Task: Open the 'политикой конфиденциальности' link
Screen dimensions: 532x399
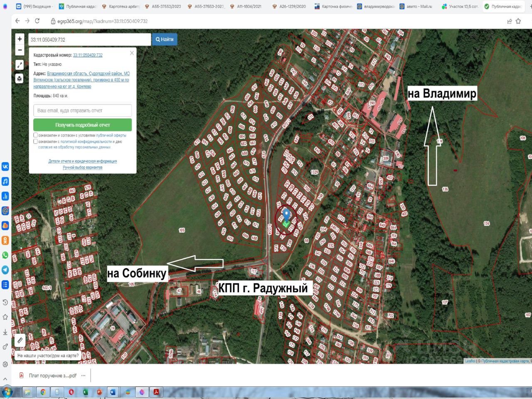Action: [86, 142]
